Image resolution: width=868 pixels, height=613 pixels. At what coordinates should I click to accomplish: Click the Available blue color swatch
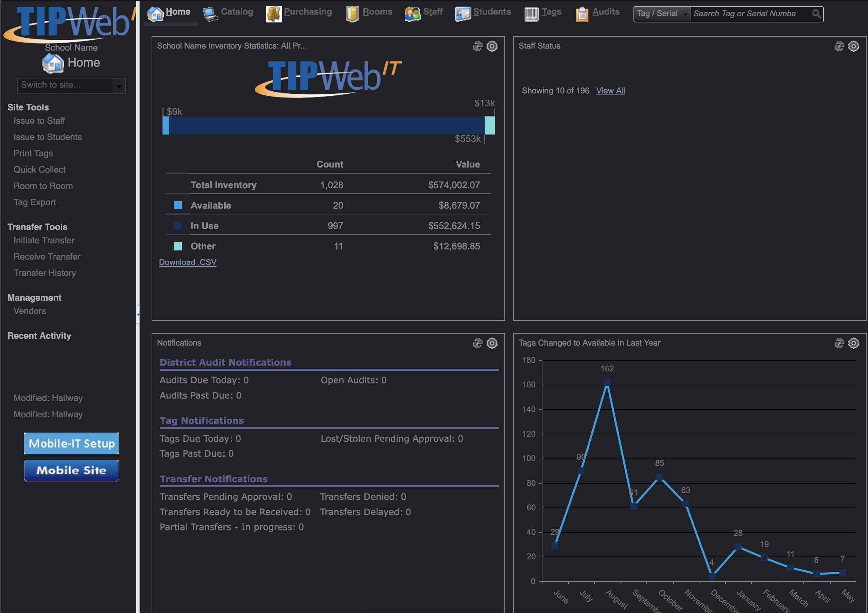pos(178,206)
